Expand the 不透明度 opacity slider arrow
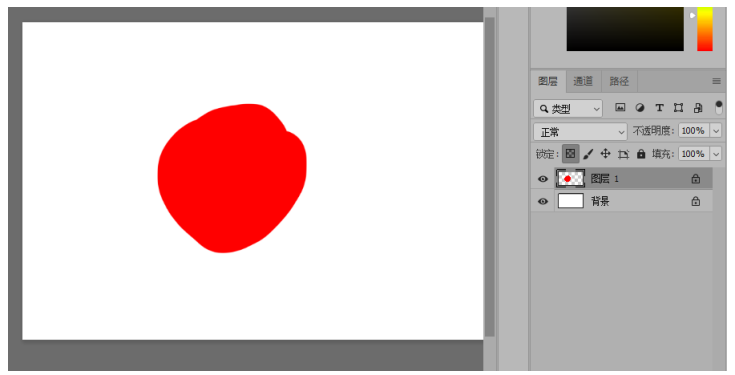Image resolution: width=735 pixels, height=375 pixels. coord(716,131)
